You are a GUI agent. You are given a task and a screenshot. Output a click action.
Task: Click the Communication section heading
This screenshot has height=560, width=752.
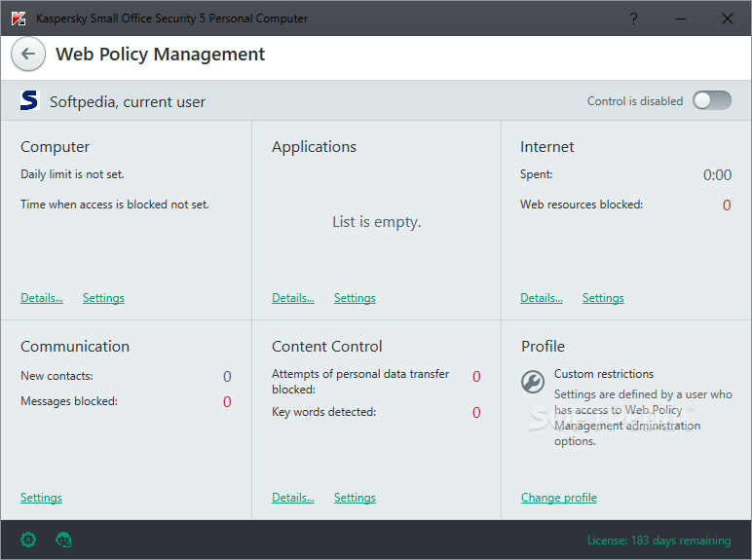(75, 346)
